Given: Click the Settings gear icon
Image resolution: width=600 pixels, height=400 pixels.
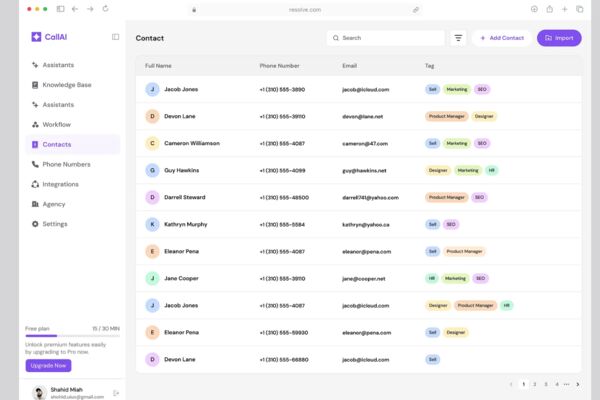Looking at the screenshot, I should tap(35, 224).
